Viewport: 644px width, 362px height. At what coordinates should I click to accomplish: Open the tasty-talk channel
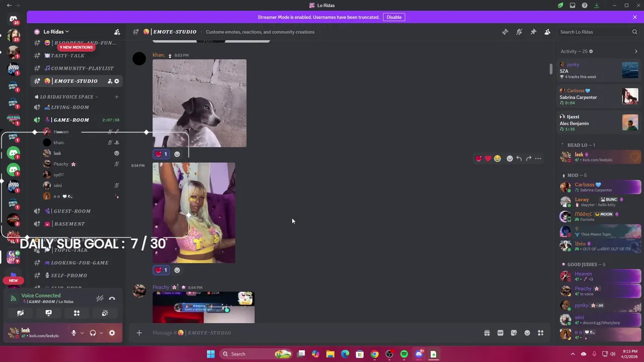(67, 55)
